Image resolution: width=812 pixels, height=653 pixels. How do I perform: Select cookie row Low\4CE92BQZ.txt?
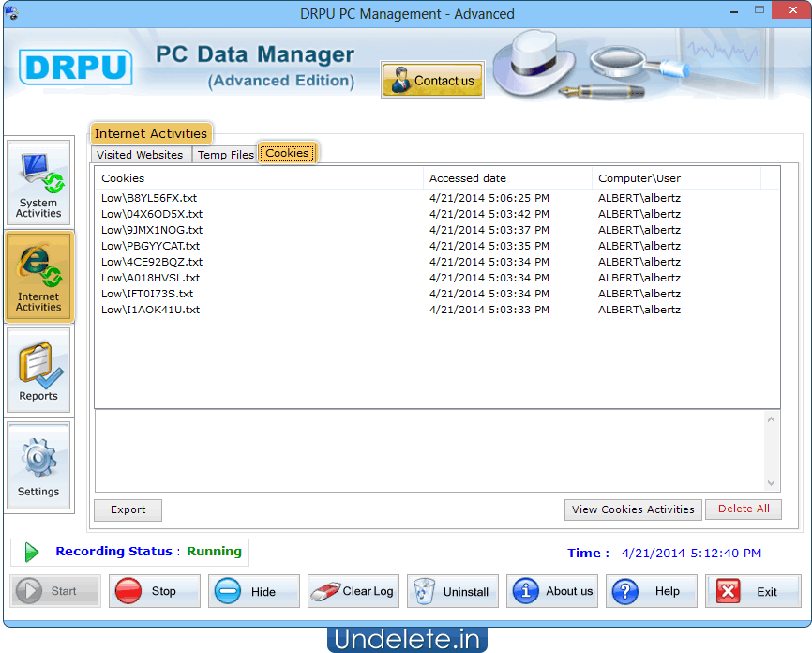(x=437, y=262)
